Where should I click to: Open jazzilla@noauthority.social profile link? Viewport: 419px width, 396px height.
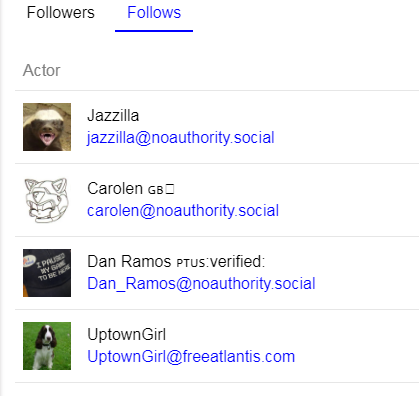[x=181, y=138]
